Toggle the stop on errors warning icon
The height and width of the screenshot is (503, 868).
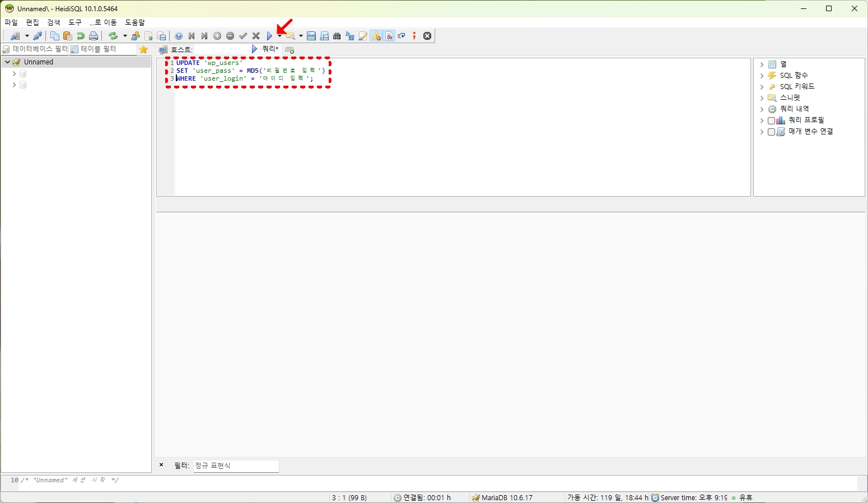[x=376, y=36]
